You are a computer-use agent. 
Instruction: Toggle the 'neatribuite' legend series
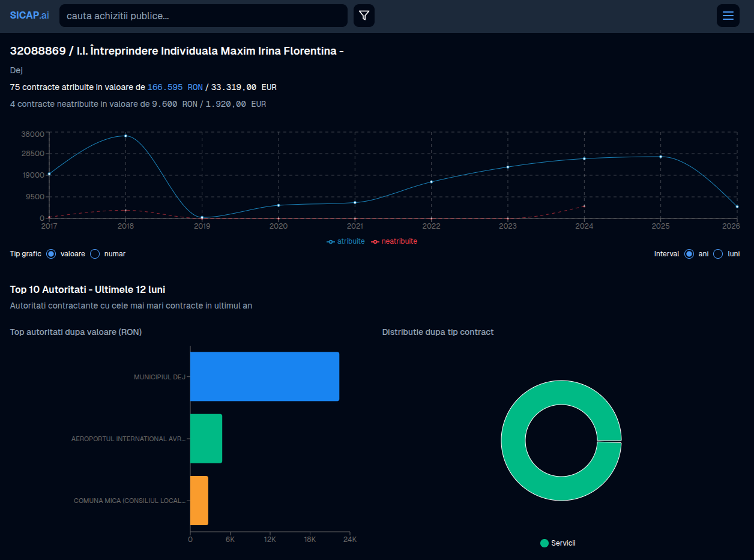coord(394,241)
